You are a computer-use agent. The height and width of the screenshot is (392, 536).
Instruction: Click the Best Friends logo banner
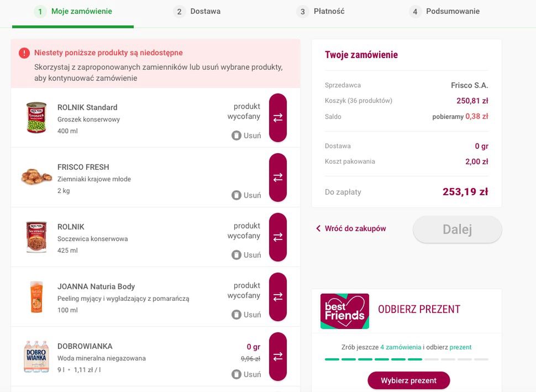(x=345, y=311)
